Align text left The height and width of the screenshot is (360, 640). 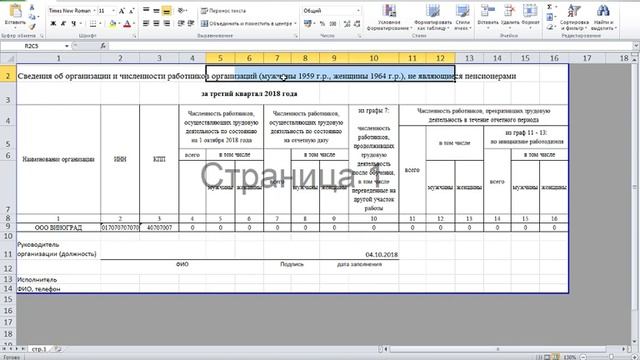146,24
